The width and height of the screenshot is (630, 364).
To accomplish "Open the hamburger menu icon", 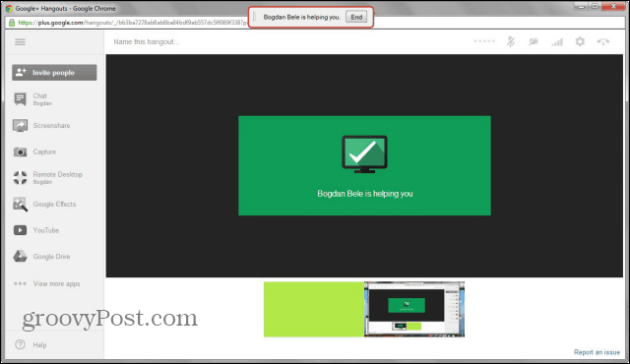I will 20,41.
